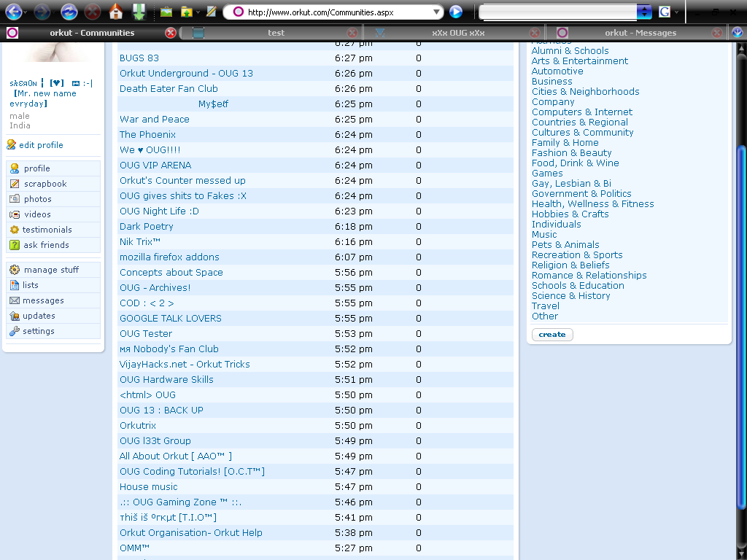Click the 6:27 pm time for BUGS 83

coord(354,58)
